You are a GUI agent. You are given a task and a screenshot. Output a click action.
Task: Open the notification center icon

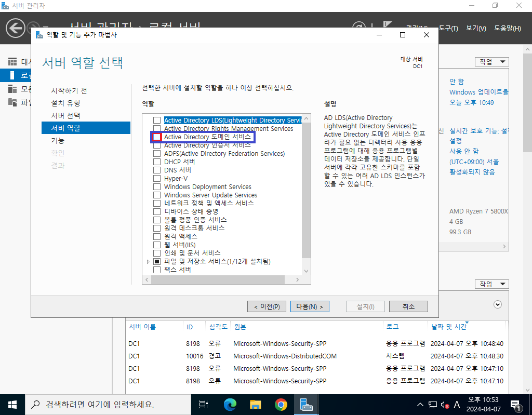pyautogui.click(x=516, y=405)
